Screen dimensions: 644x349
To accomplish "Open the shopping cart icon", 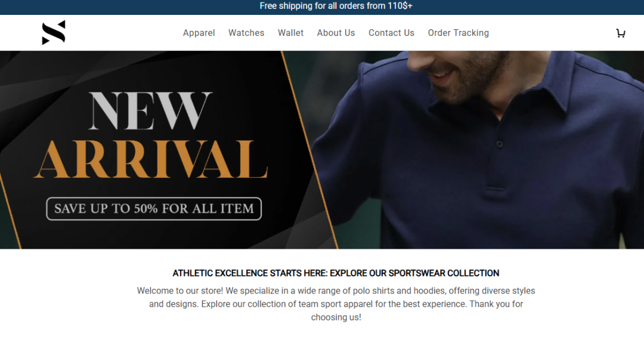I will point(621,33).
